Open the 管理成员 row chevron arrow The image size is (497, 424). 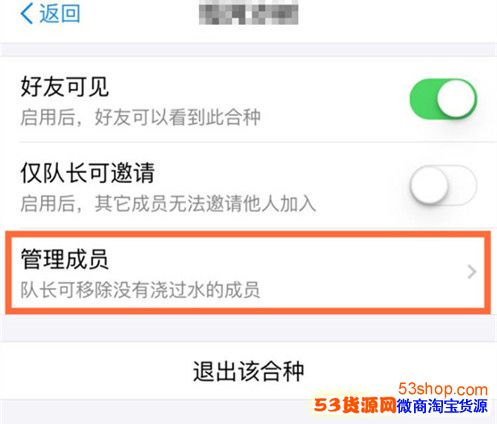click(472, 272)
